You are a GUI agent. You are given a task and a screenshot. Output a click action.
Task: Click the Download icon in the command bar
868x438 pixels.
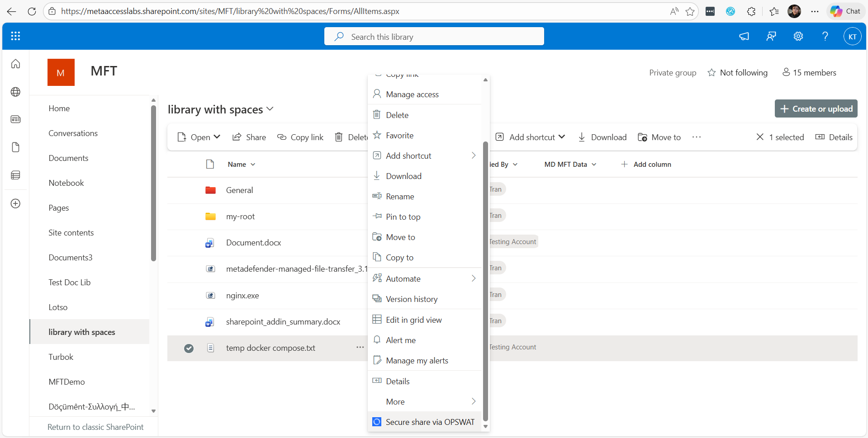click(581, 137)
